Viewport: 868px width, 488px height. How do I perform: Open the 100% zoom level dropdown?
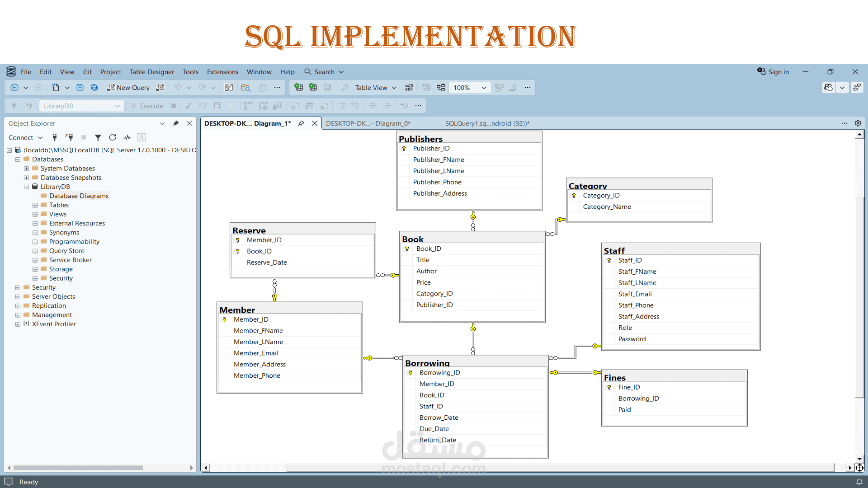484,88
